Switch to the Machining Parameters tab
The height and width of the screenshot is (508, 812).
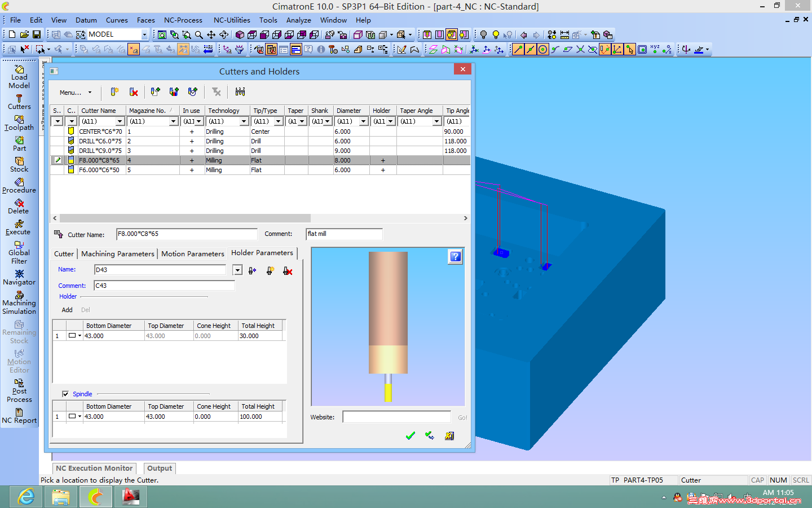pos(118,254)
